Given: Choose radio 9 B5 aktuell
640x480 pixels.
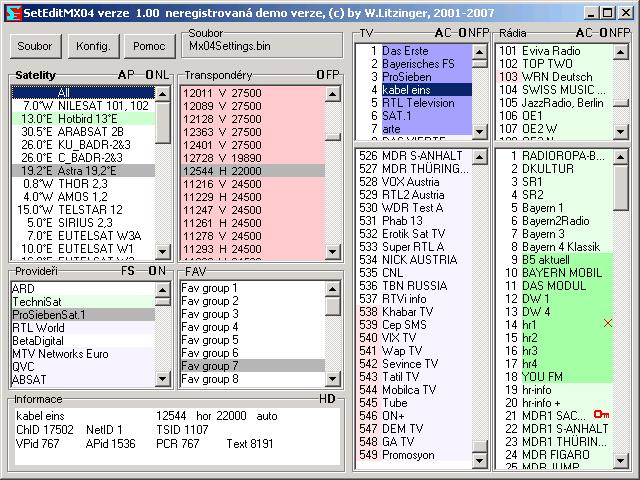Looking at the screenshot, I should tap(555, 260).
